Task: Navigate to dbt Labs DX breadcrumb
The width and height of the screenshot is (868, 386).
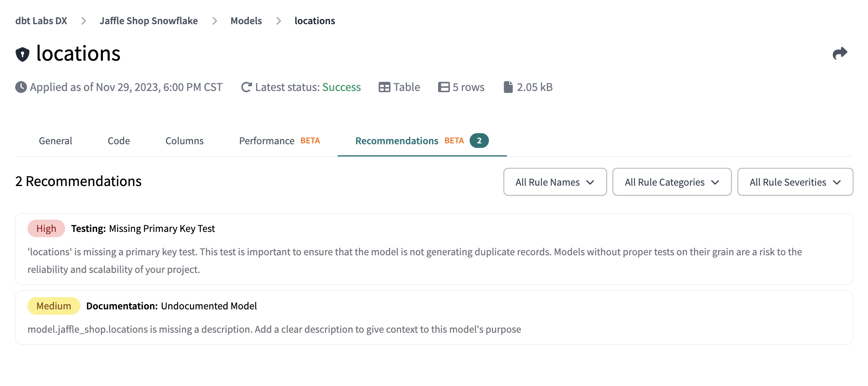Action: pos(41,21)
